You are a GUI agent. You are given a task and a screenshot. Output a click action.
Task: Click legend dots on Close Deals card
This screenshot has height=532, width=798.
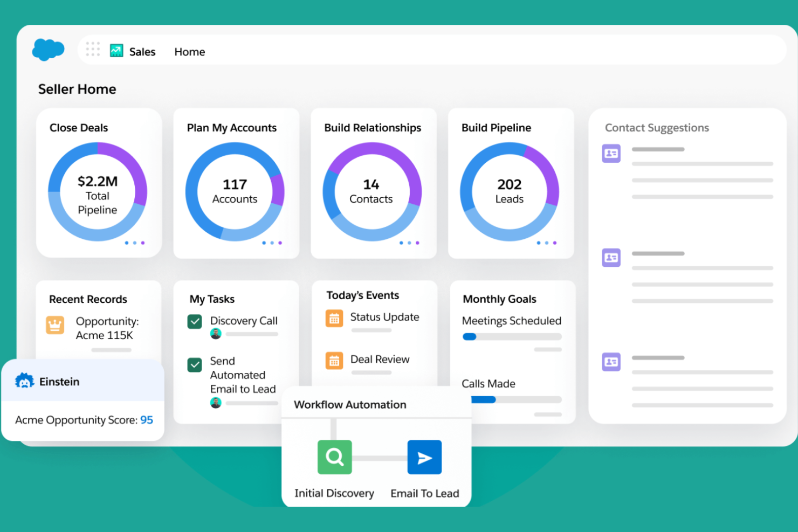135,243
